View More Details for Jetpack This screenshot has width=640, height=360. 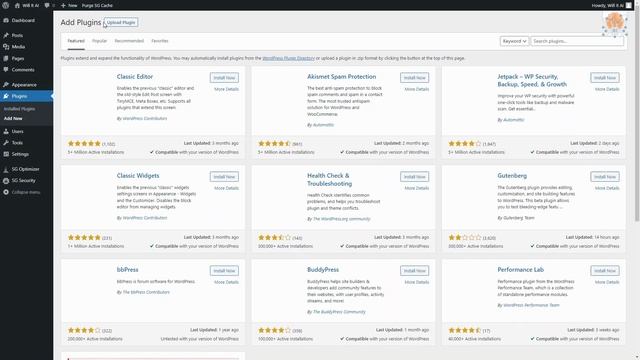(607, 89)
